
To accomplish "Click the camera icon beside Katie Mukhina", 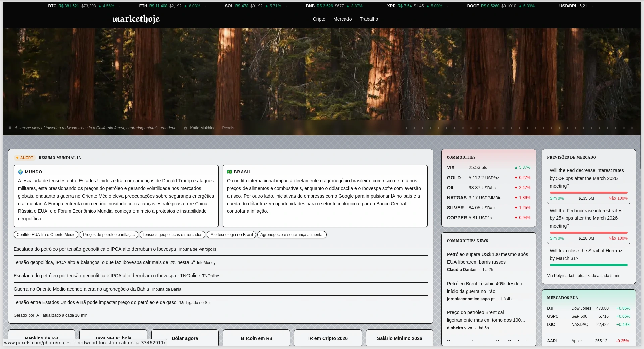I will [x=185, y=128].
